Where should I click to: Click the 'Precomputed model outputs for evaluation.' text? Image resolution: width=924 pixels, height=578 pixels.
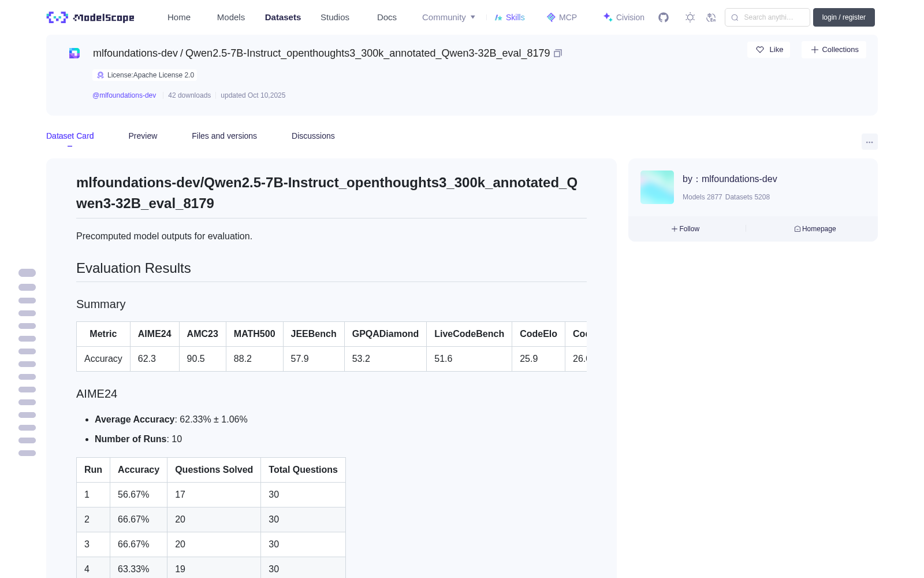tap(164, 236)
